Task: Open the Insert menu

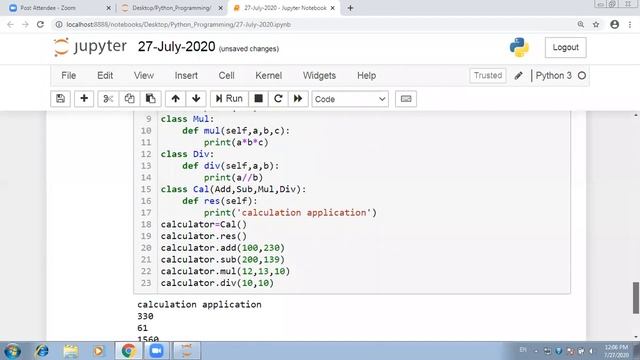Action: 186,76
